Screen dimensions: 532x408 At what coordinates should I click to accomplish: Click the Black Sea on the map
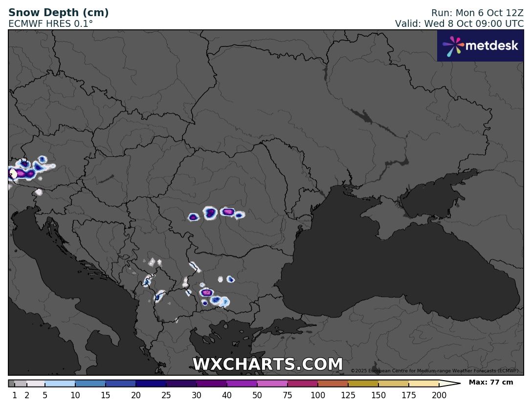pos(391,274)
